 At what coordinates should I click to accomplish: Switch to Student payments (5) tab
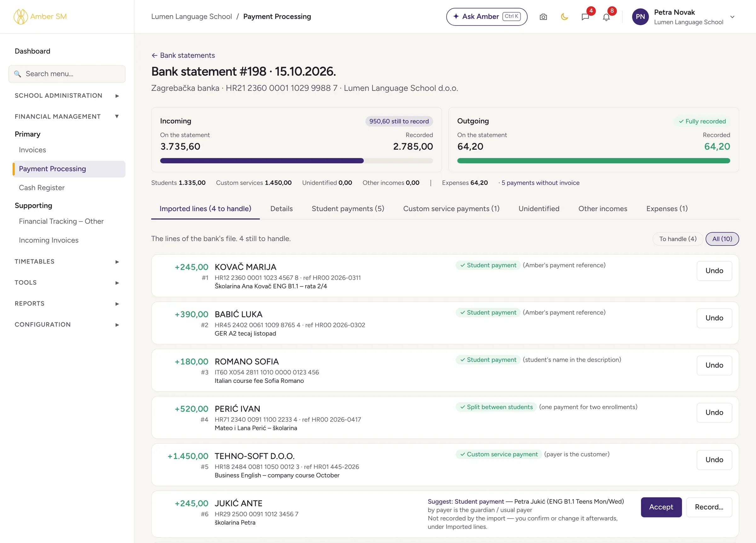(x=348, y=209)
